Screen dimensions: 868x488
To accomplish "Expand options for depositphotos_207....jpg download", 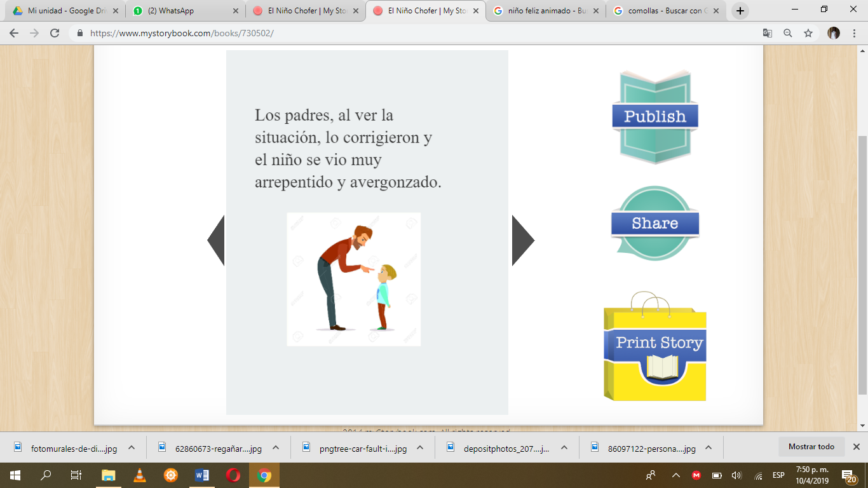I will click(x=564, y=447).
